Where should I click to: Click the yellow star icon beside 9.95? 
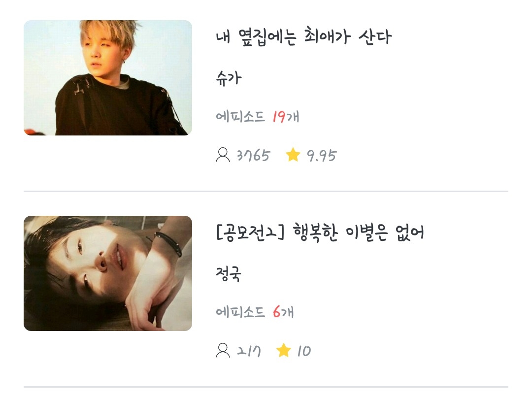[293, 155]
